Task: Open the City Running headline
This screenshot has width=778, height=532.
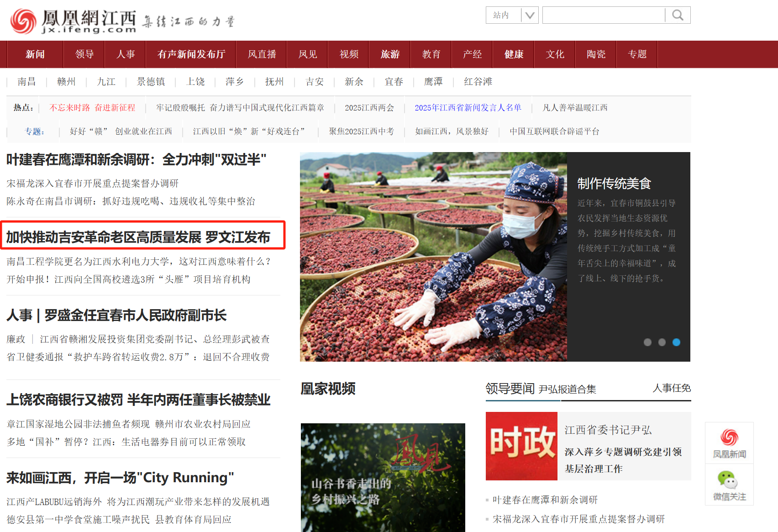Action: (x=120, y=478)
